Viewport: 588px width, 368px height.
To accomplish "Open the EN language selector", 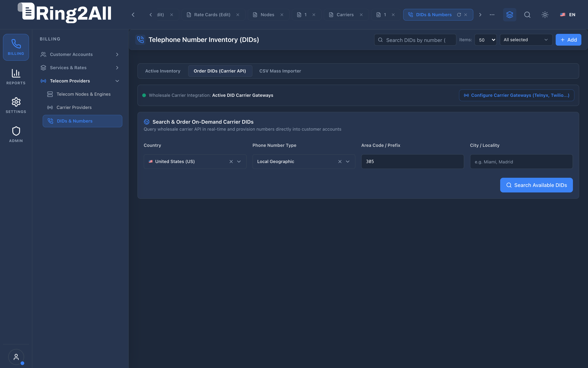I will 568,15.
